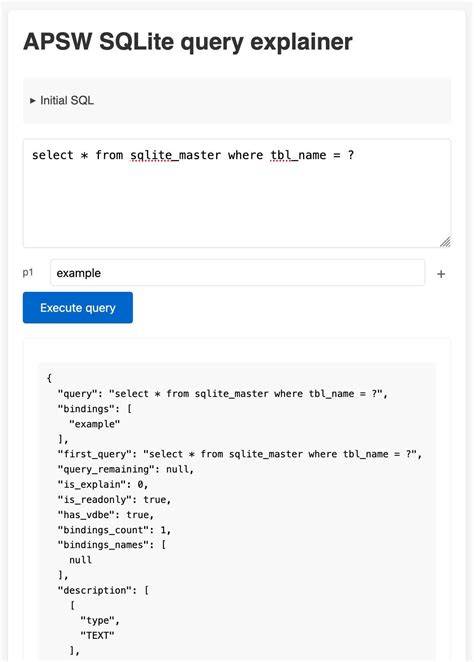Focus the p1 parameter input field
The height and width of the screenshot is (662, 474).
click(x=237, y=273)
